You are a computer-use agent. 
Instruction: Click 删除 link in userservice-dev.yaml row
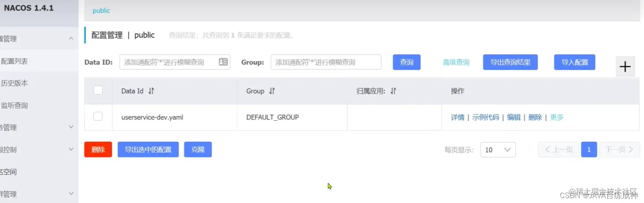click(535, 117)
